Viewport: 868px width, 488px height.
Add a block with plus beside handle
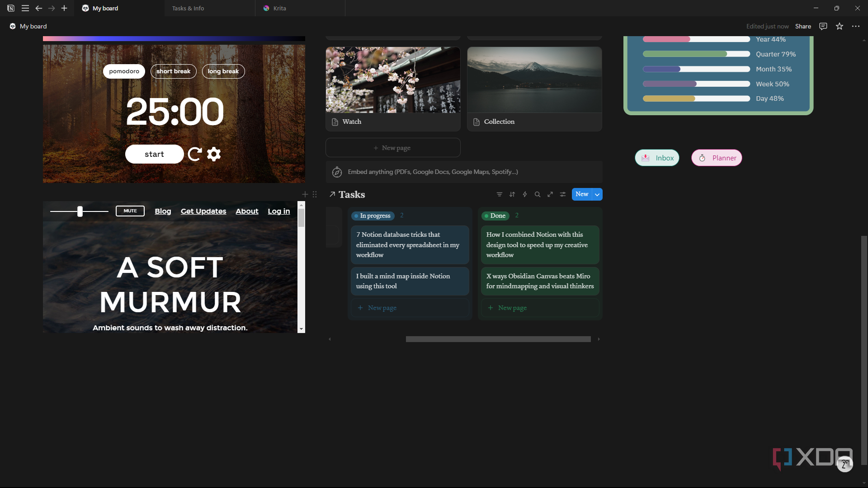tap(305, 194)
